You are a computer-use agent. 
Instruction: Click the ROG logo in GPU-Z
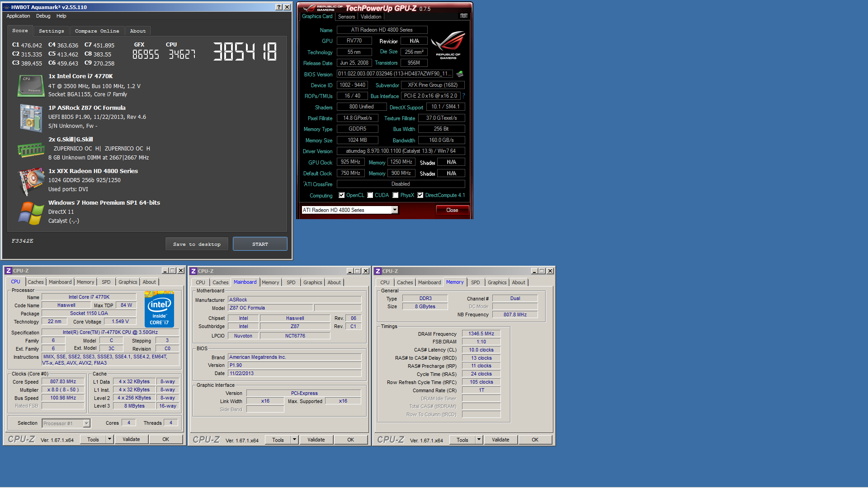coord(448,45)
